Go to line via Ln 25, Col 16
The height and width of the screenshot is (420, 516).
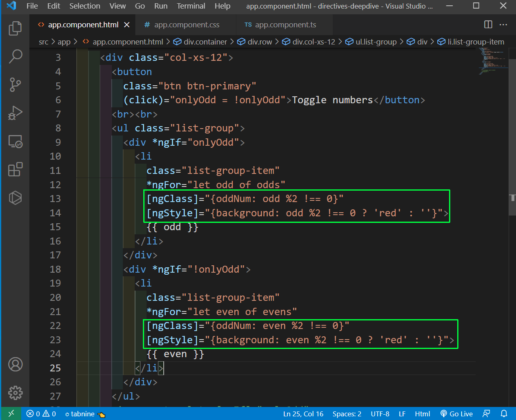click(303, 413)
